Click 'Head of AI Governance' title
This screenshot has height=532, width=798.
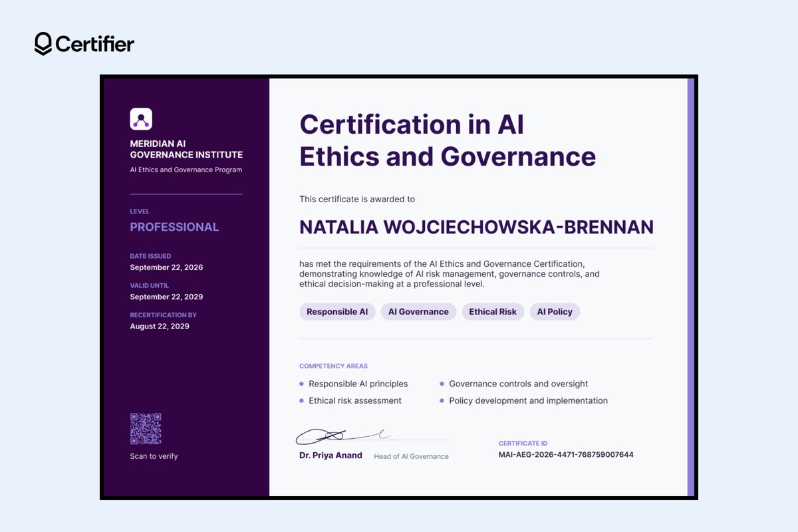pyautogui.click(x=411, y=456)
